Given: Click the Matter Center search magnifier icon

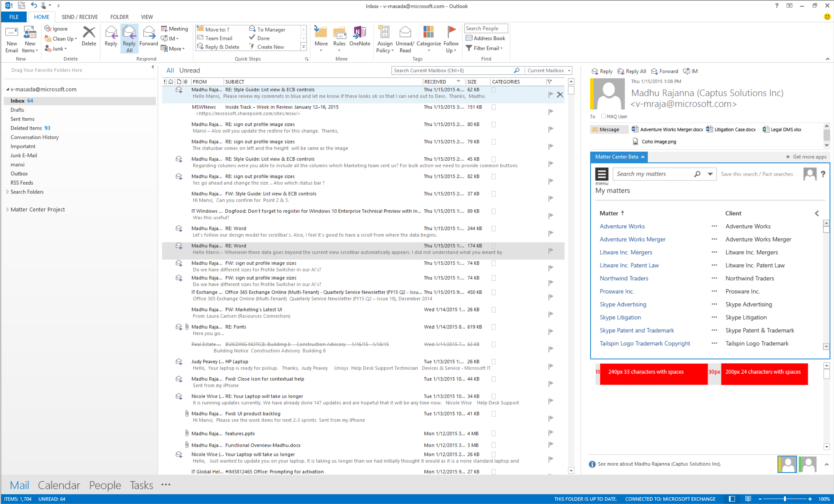Looking at the screenshot, I should click(697, 174).
